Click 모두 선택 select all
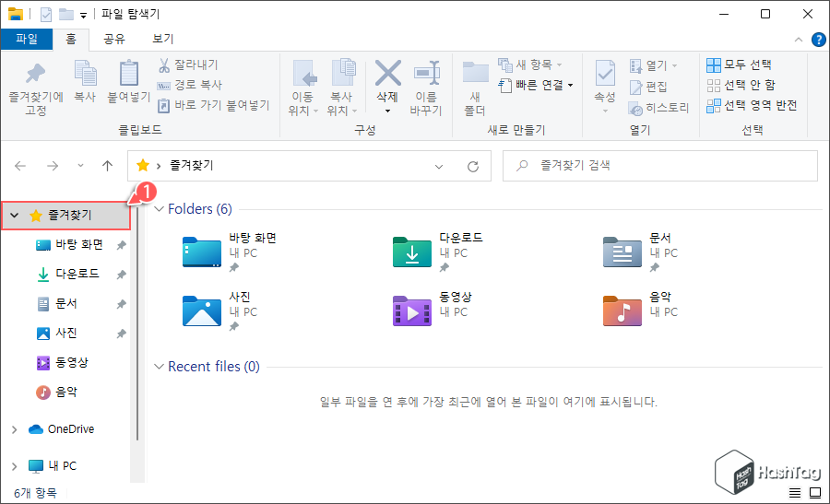Screen dimensions: 830x504 pyautogui.click(x=739, y=65)
